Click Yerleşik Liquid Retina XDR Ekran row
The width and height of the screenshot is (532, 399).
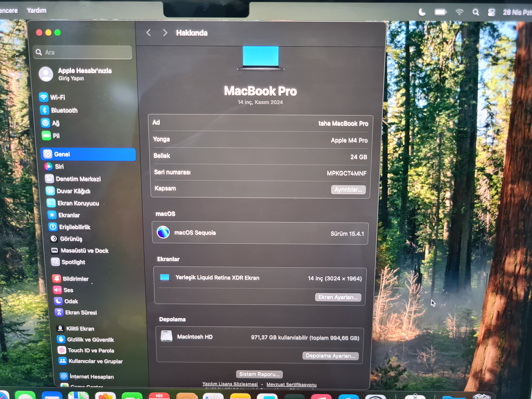(x=260, y=278)
